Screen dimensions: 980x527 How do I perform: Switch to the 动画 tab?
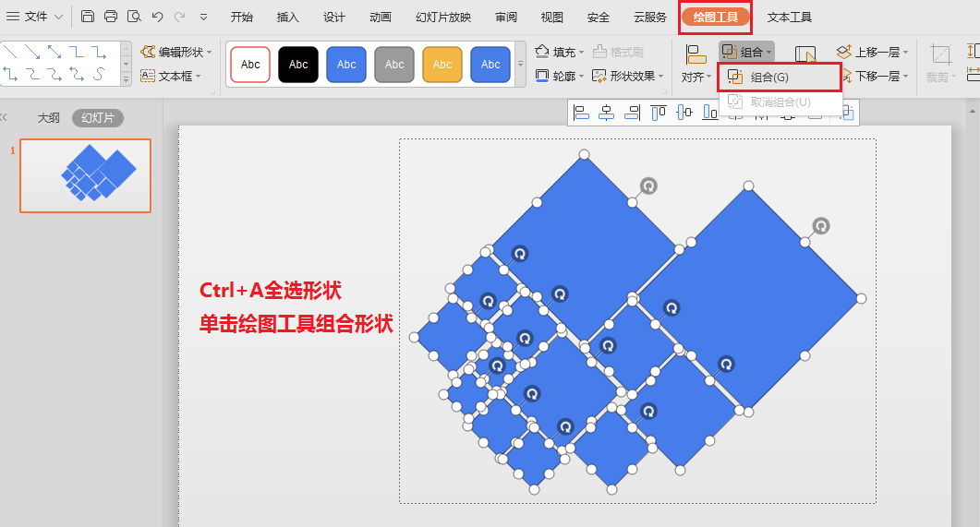[380, 17]
